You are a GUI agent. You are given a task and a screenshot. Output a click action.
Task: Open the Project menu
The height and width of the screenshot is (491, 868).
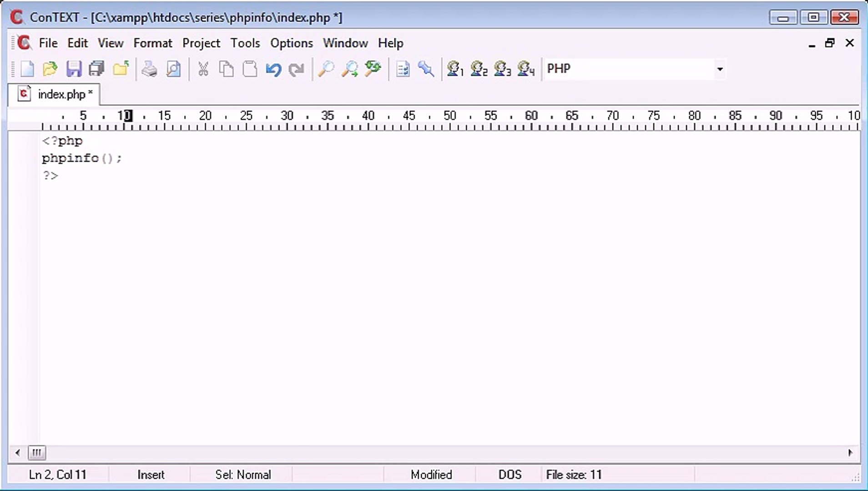[201, 43]
